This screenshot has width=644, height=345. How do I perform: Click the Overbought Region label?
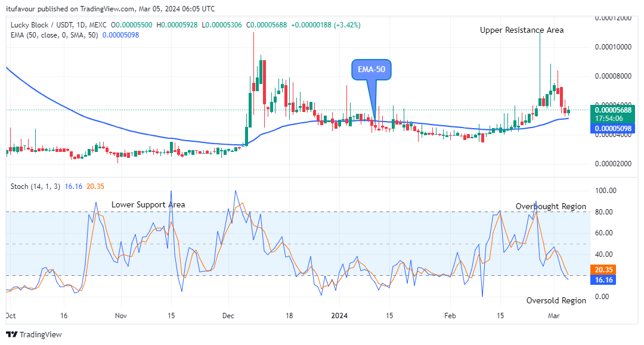(x=551, y=206)
